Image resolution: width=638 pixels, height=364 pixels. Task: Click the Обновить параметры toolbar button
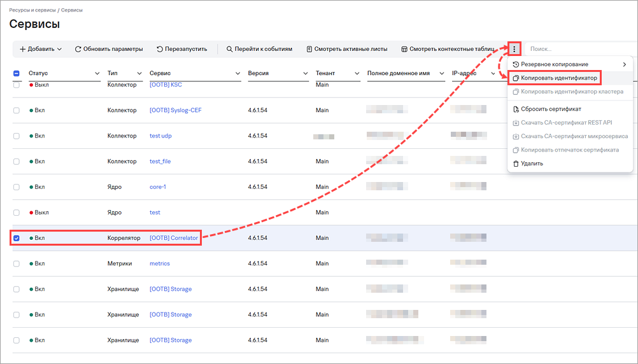109,49
